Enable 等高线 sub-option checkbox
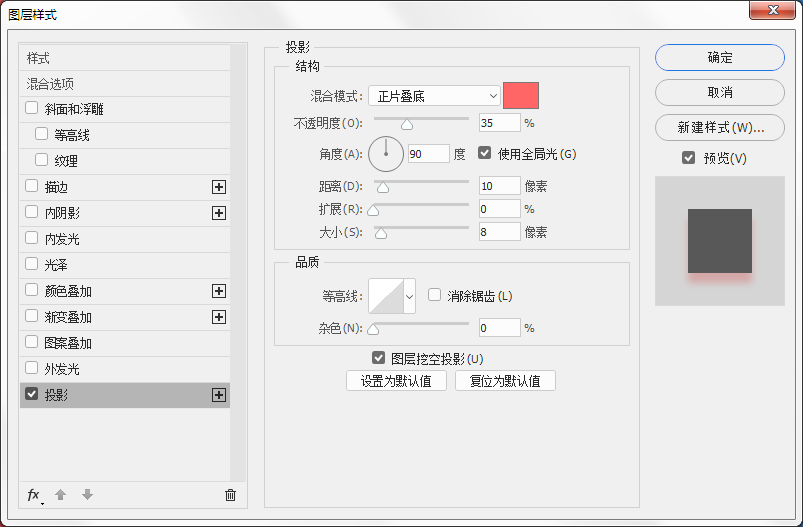This screenshot has width=803, height=527. pos(41,134)
